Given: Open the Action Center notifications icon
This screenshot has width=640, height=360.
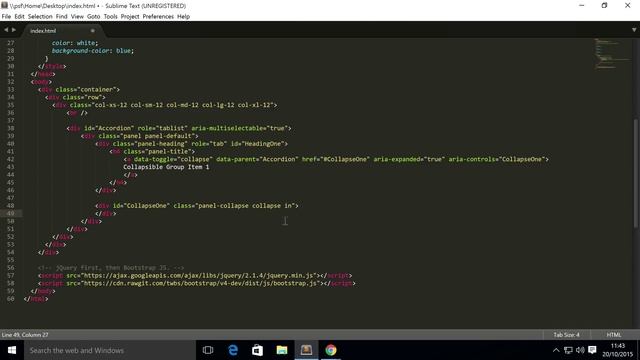Looking at the screenshot, I should [592, 350].
